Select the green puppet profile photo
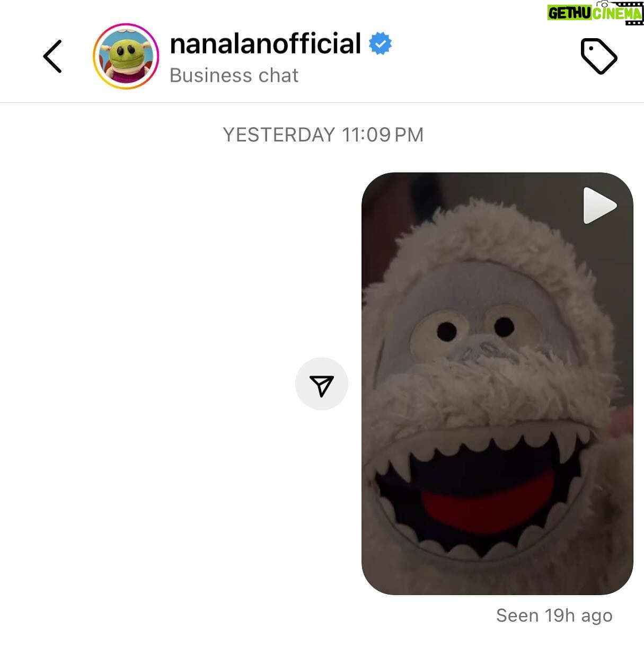The width and height of the screenshot is (644, 657). tap(126, 56)
